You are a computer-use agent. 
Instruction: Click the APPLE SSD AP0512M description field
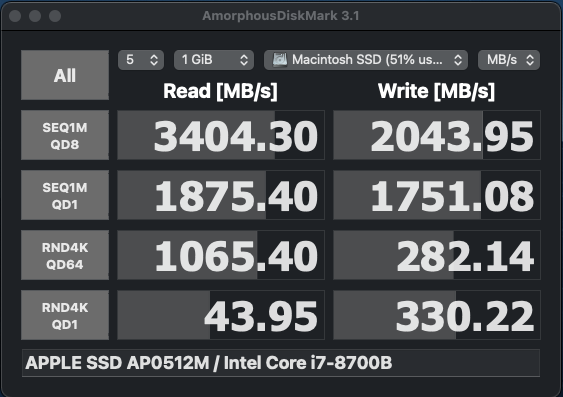coord(281,363)
